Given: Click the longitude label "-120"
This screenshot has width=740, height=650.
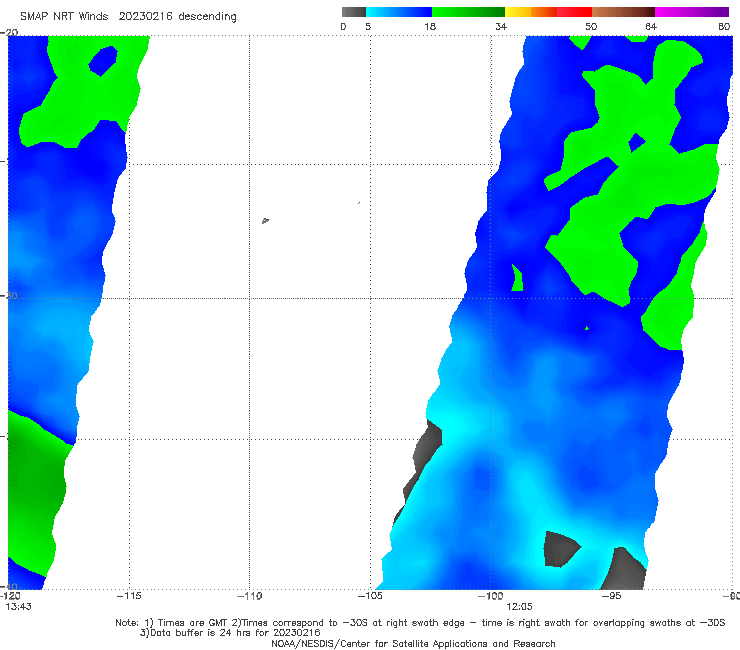Looking at the screenshot, I should tap(10, 596).
